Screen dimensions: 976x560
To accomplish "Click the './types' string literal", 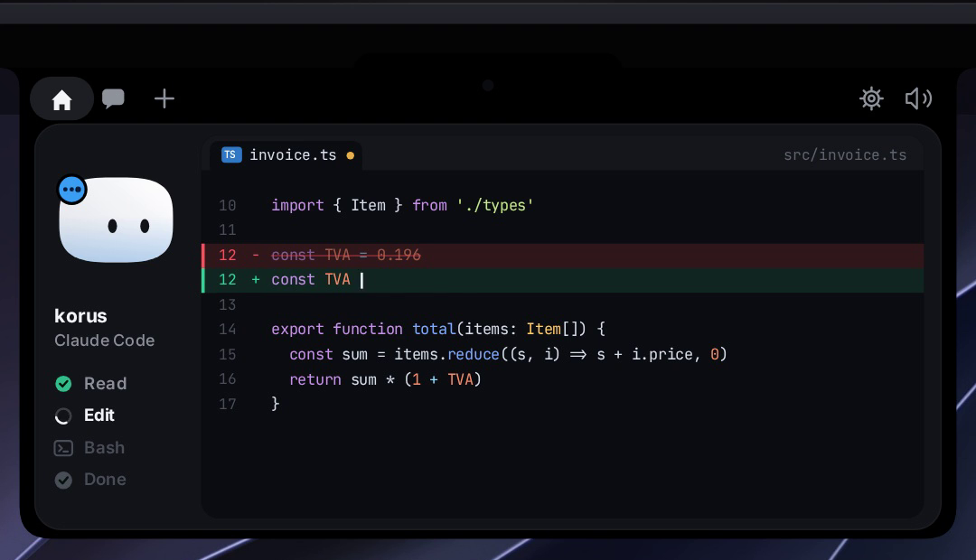I will (495, 205).
